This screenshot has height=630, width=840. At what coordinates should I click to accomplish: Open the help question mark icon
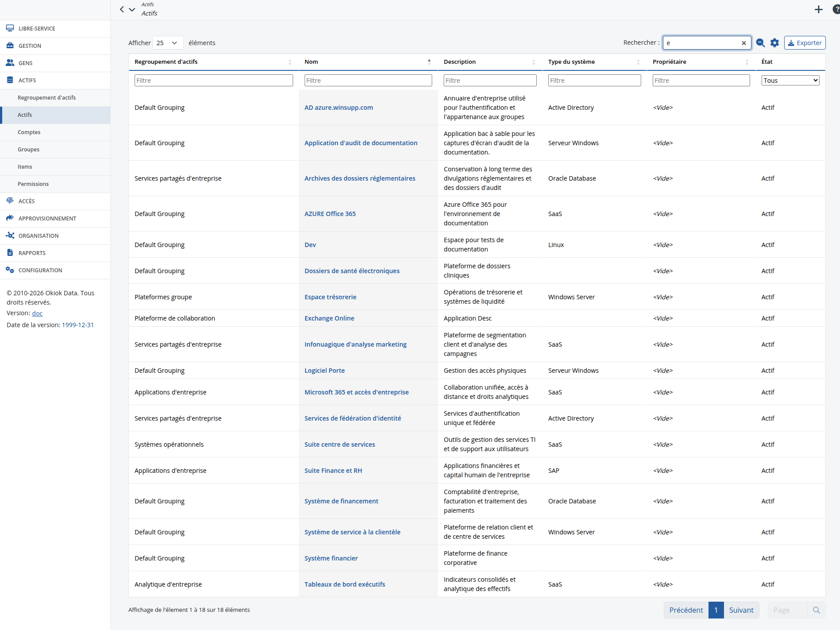coord(836,9)
